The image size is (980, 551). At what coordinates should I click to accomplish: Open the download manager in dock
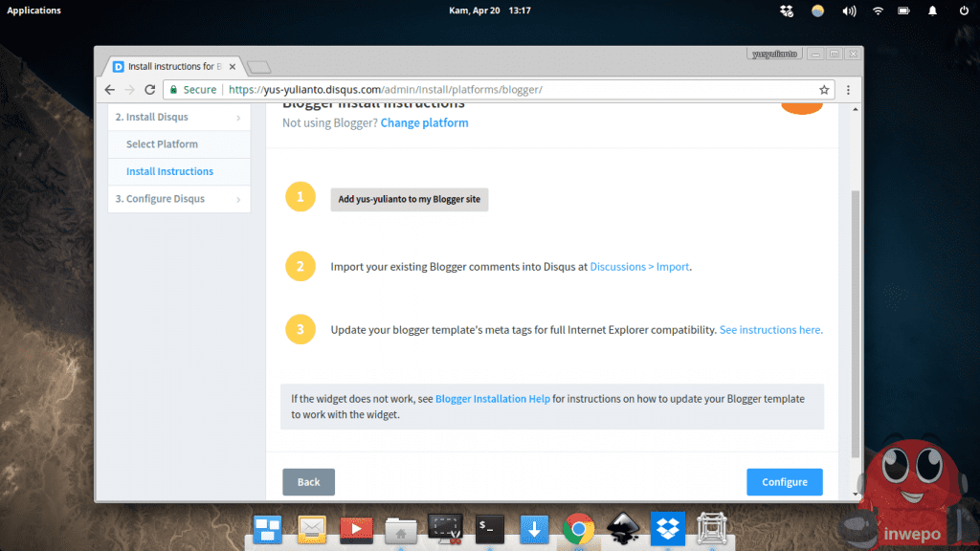[x=534, y=529]
